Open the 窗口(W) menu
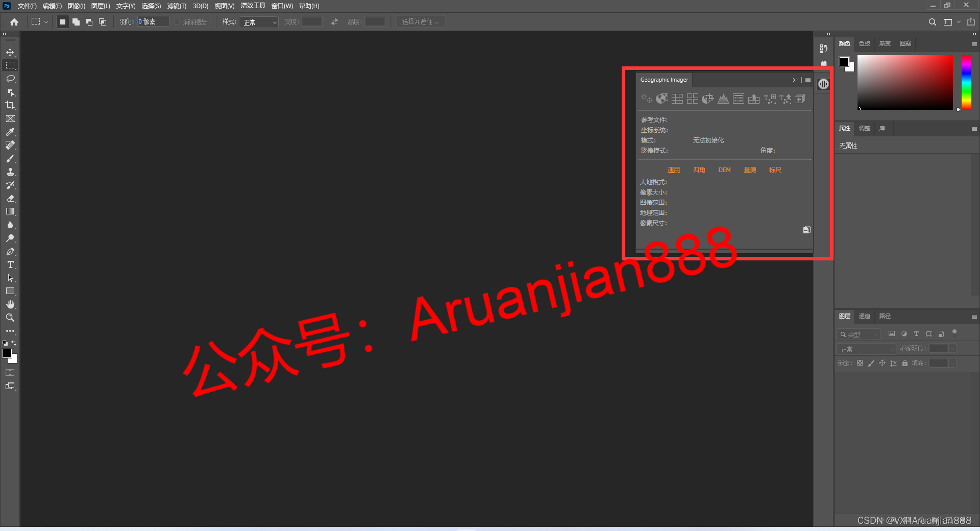This screenshot has width=980, height=531. point(282,6)
